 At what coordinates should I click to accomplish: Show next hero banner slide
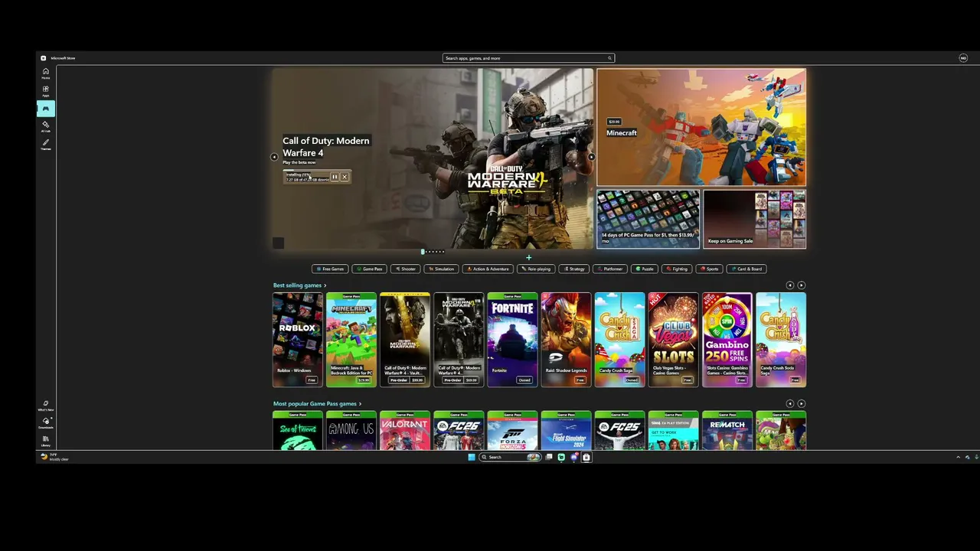point(591,157)
